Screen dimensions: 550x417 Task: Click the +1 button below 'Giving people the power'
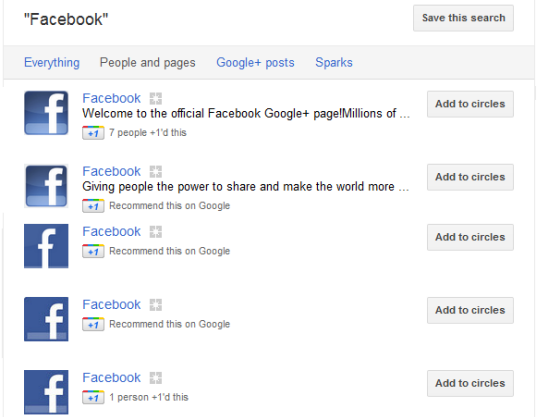(x=93, y=206)
